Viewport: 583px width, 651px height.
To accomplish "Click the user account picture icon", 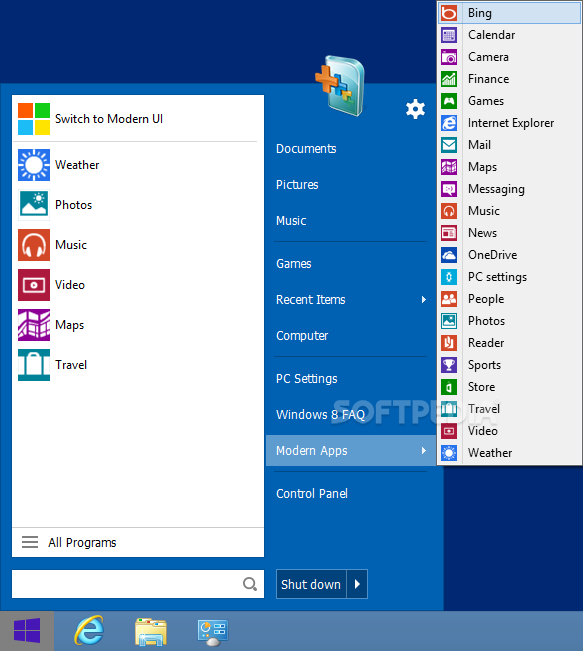I will (340, 86).
